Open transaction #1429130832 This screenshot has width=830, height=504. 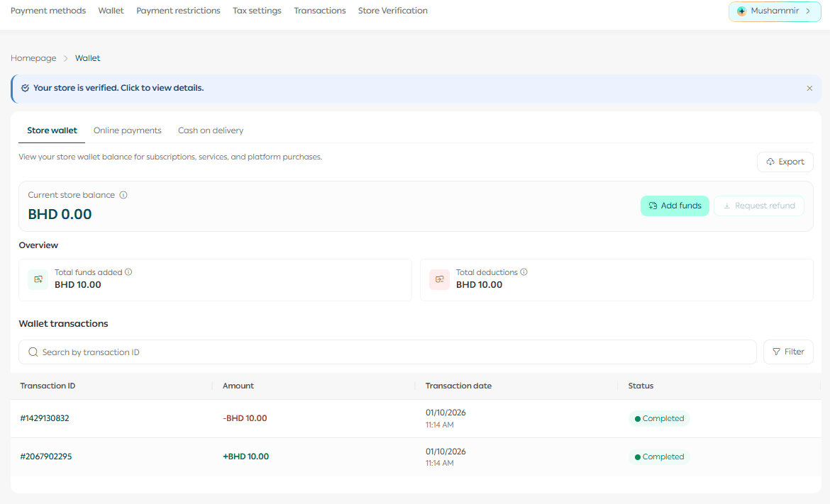(x=45, y=418)
